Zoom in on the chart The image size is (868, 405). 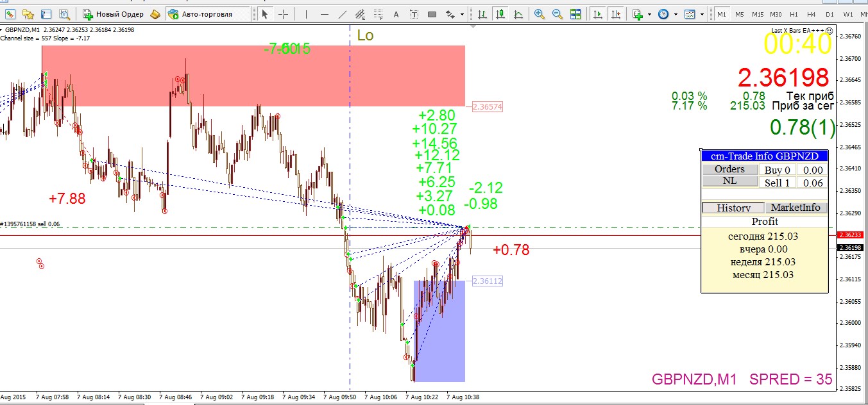tap(540, 13)
